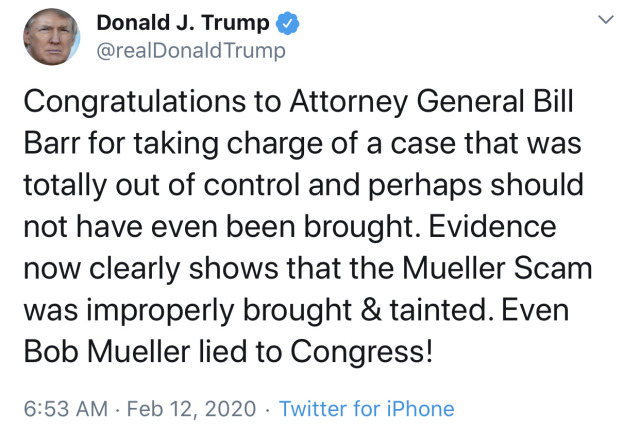Click the blue verified checkmark badge
Screen dimensions: 640x444
click(288, 23)
